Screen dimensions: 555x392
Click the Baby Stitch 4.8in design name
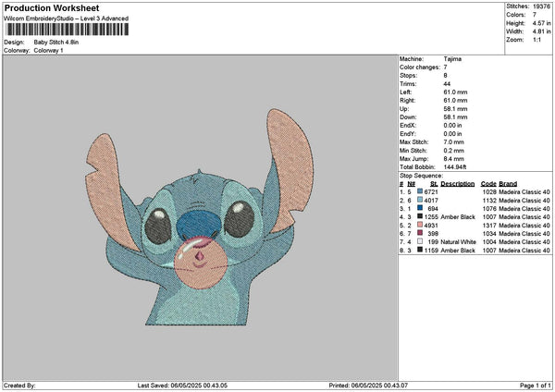click(56, 43)
